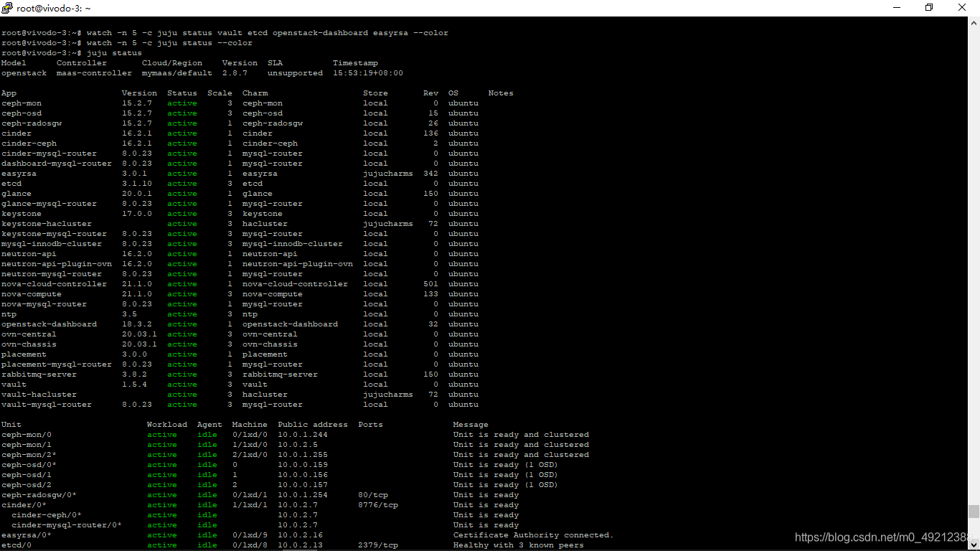Click the 'nova-compute' app name in App list
Viewport: 980px width, 551px height.
[32, 294]
